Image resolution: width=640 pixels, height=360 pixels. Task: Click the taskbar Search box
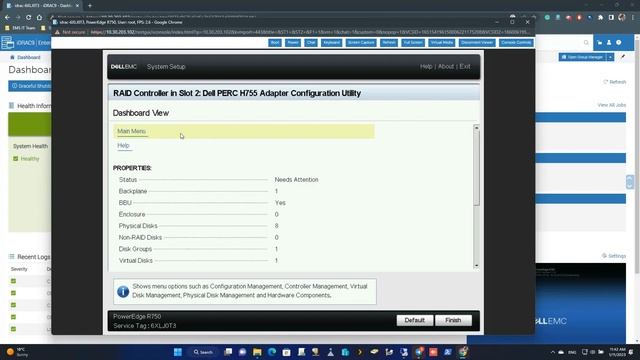pyautogui.click(x=203, y=352)
